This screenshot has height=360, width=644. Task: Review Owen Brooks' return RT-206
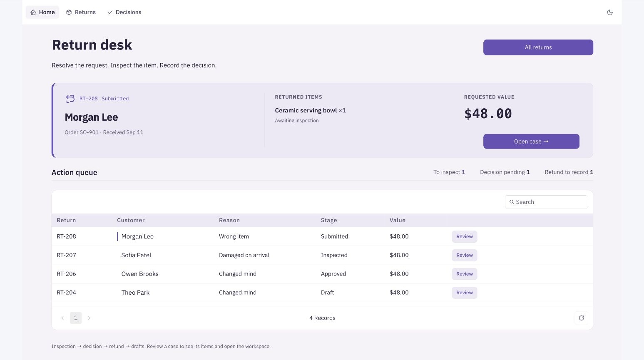465,274
